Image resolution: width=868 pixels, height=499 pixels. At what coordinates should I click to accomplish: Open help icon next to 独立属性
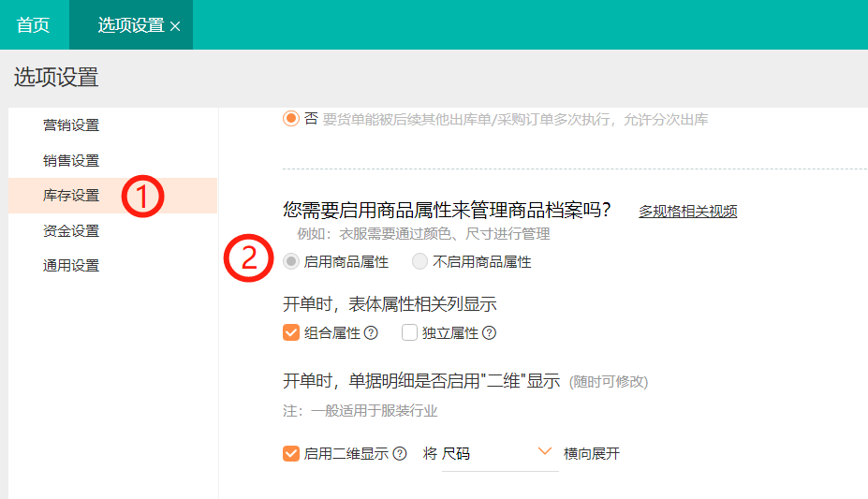pyautogui.click(x=490, y=333)
